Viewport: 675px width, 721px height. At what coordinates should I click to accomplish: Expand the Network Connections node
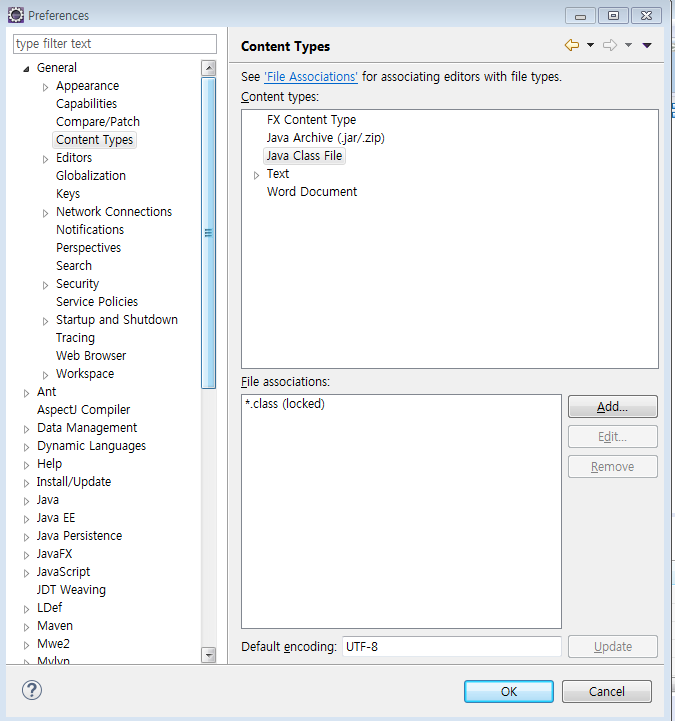(x=45, y=213)
